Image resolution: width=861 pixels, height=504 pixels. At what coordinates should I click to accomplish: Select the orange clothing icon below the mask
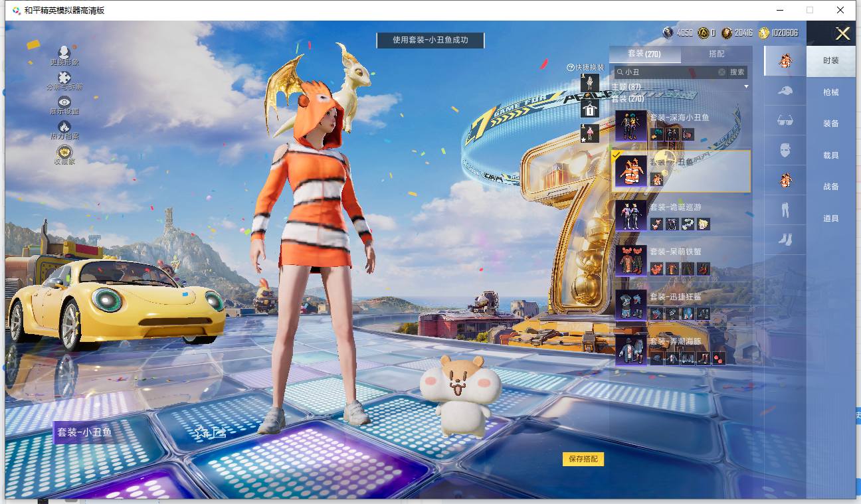[785, 179]
